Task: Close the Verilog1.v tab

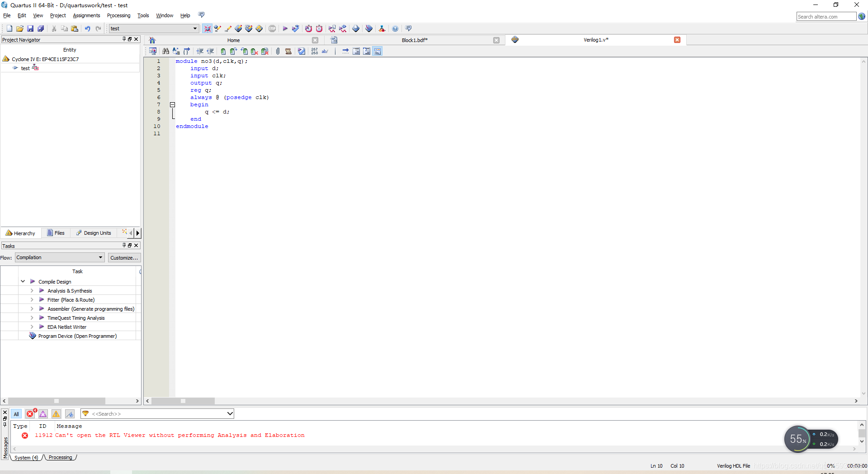Action: (677, 40)
